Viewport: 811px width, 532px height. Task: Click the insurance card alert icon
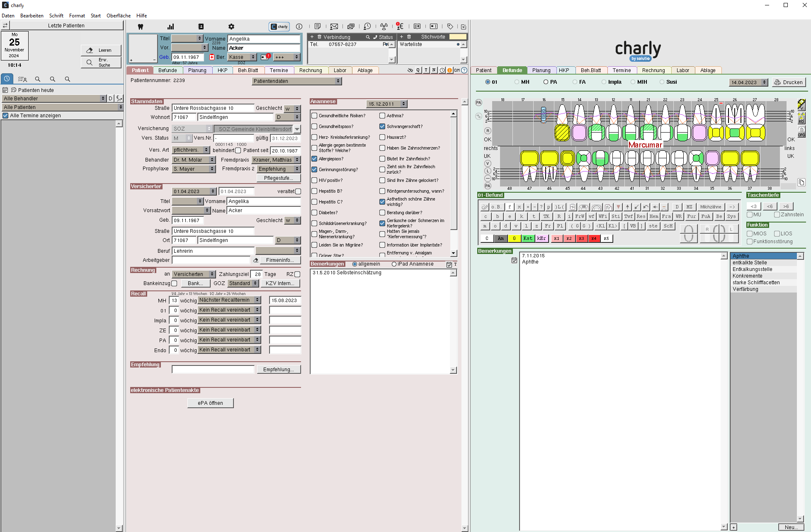tap(265, 57)
